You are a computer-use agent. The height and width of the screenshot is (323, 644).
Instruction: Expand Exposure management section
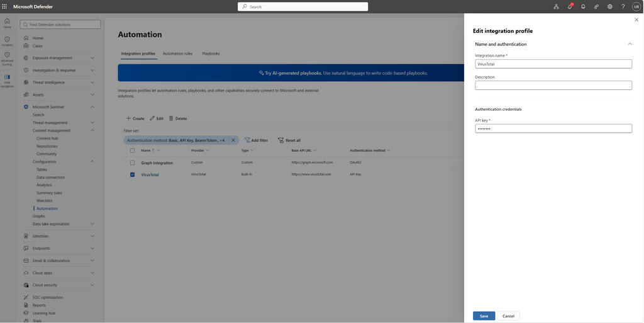click(92, 58)
